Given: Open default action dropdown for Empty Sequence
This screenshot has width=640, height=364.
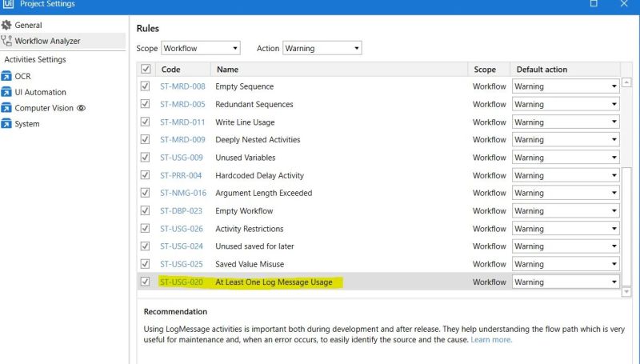Looking at the screenshot, I should click(566, 86).
